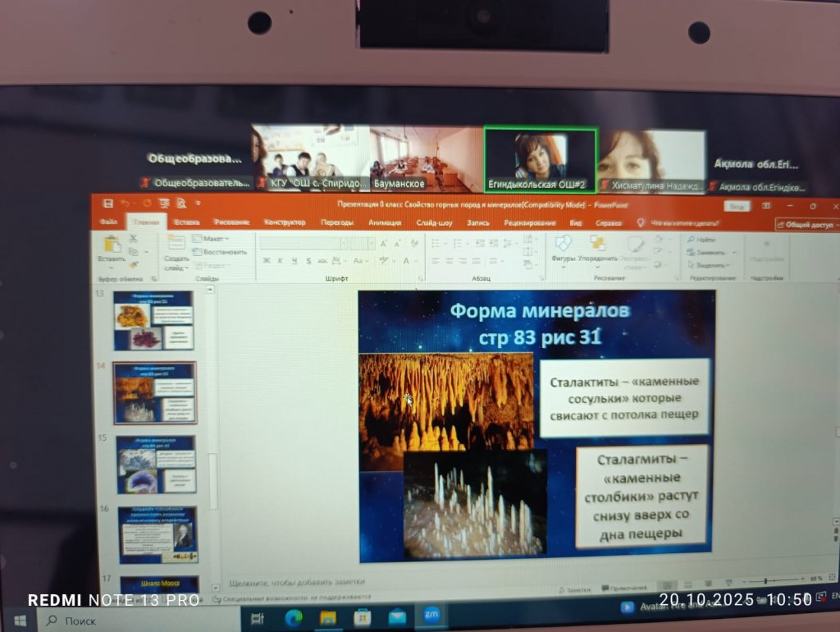Screen dimensions: 840x632
Task: Open Zoom app in the taskbar
Action: tap(431, 615)
